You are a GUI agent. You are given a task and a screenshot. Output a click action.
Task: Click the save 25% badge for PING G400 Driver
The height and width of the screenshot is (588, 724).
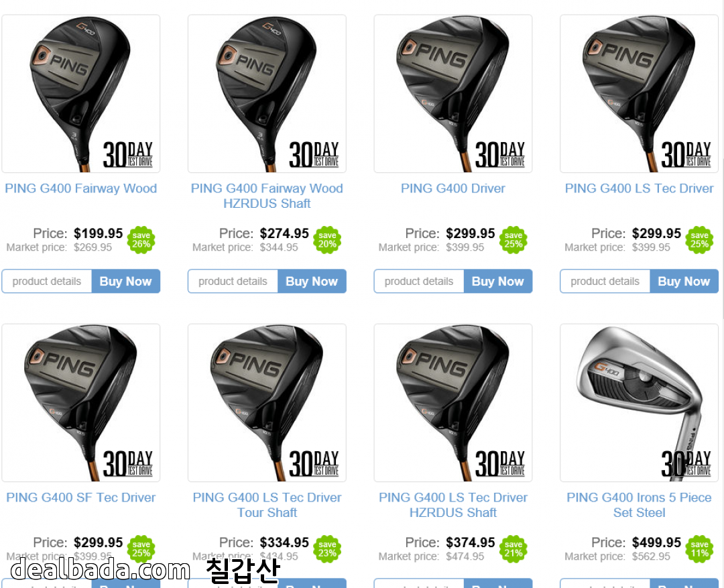tap(514, 240)
